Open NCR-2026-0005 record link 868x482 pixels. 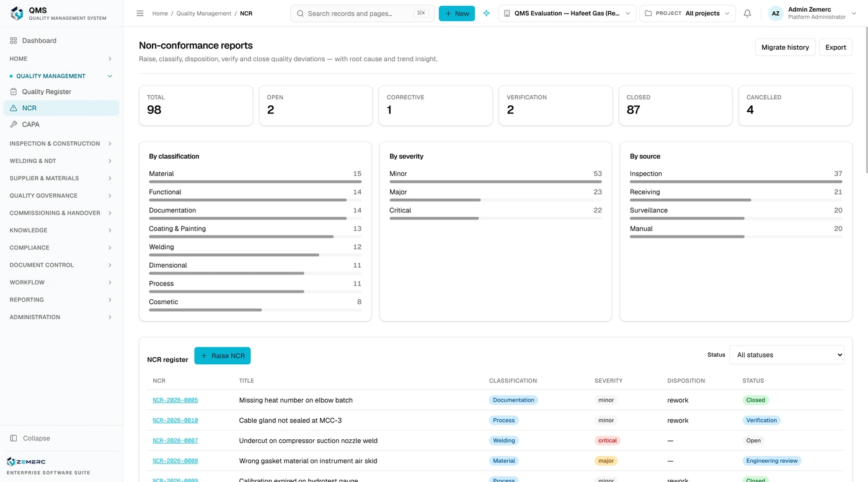175,400
